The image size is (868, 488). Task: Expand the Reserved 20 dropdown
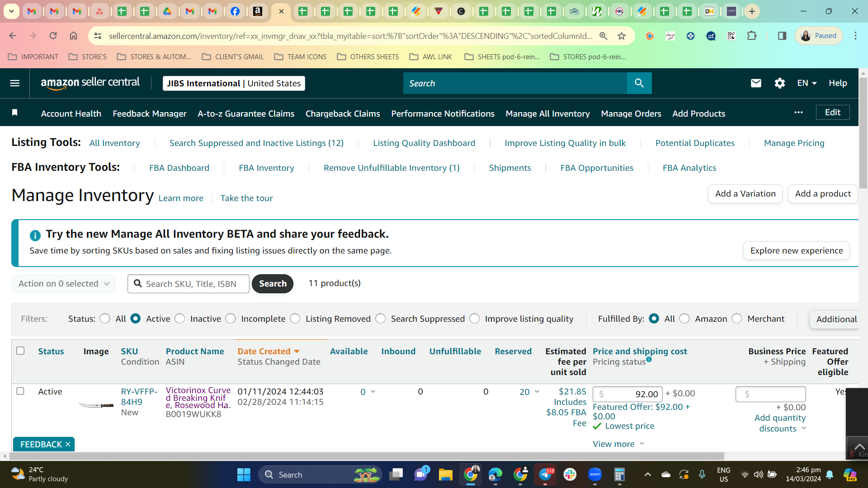[537, 392]
